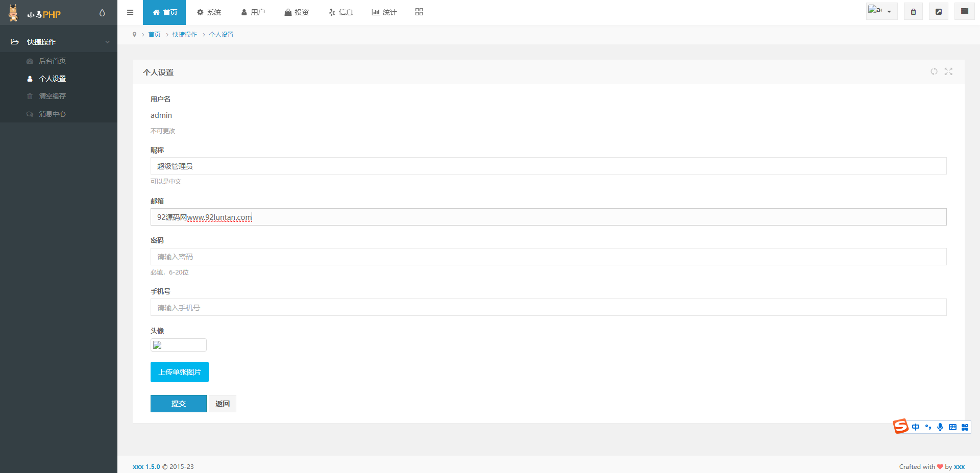Click the four-squares grid icon in top nav
980x473 pixels.
(419, 12)
